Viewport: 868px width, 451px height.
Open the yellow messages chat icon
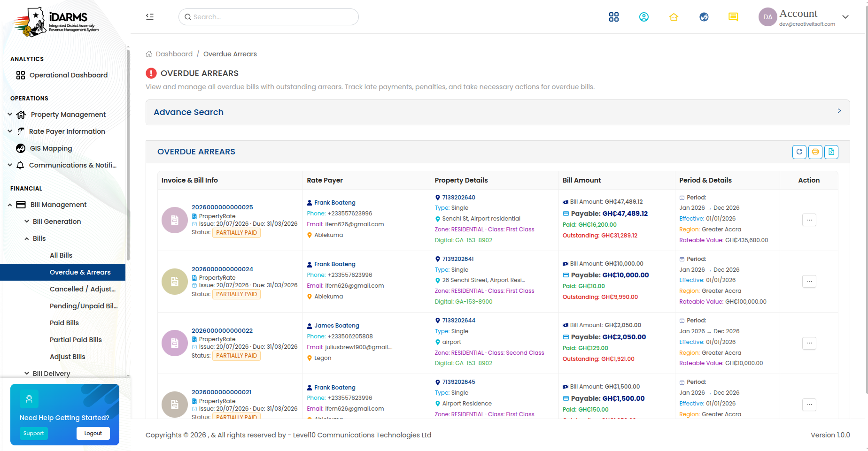coord(733,17)
